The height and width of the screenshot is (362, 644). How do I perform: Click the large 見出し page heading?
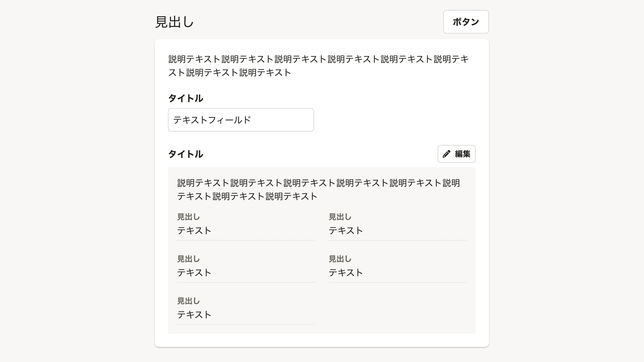pos(174,22)
